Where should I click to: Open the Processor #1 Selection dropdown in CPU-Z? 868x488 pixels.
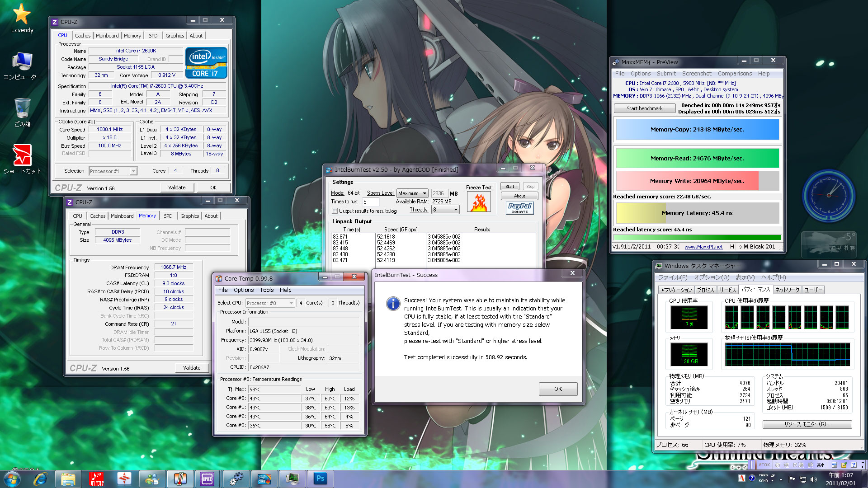pos(113,171)
